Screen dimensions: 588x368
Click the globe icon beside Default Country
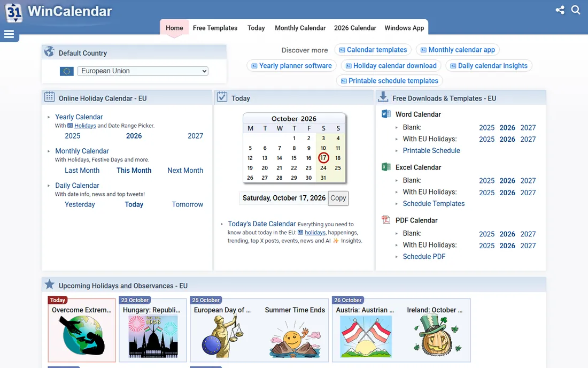coord(49,51)
